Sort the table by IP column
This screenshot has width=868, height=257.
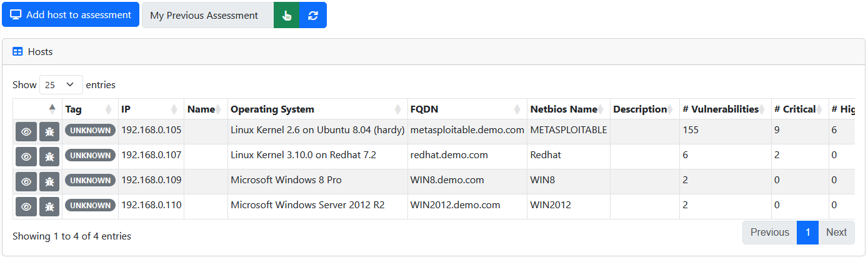pyautogui.click(x=151, y=109)
